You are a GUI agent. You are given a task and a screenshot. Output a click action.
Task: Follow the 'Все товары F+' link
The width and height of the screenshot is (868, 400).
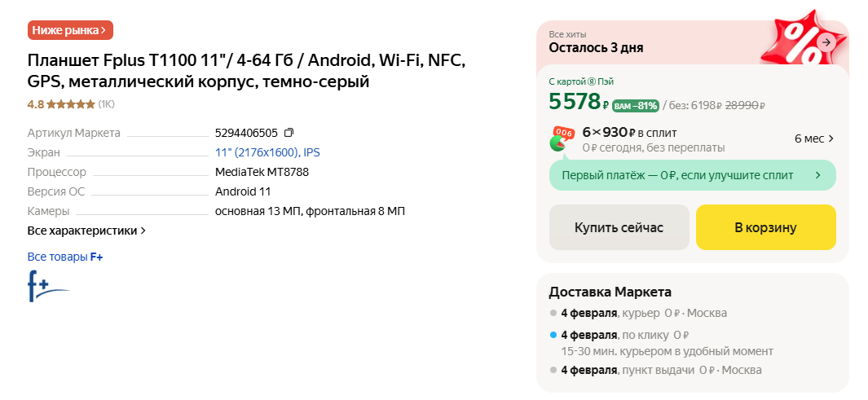(x=65, y=257)
